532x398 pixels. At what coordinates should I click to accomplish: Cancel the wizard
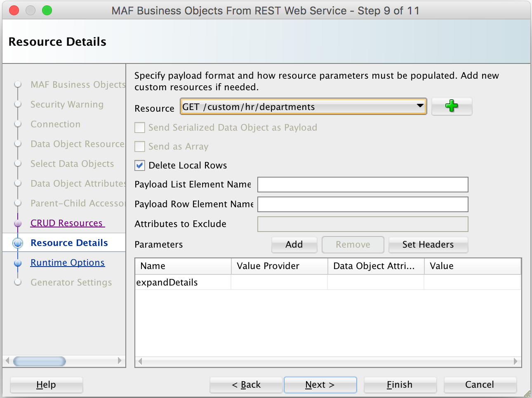coord(480,385)
